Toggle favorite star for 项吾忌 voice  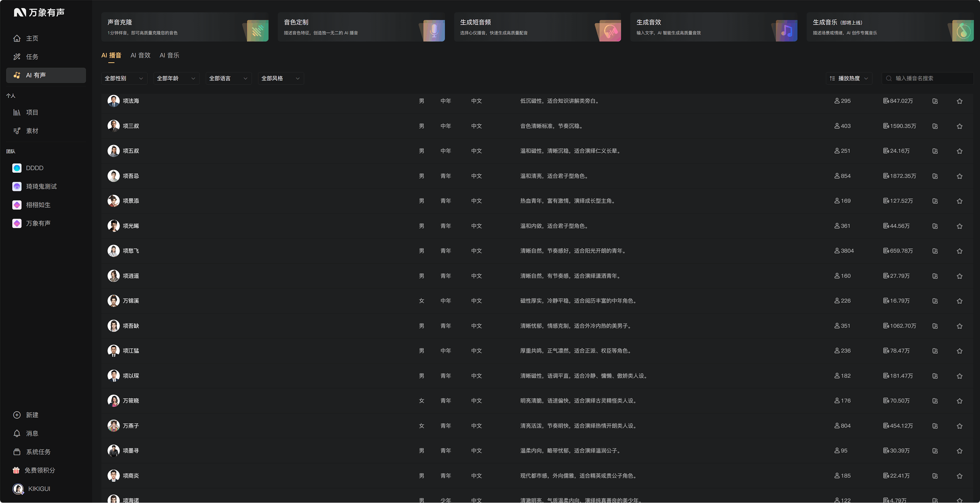(960, 176)
